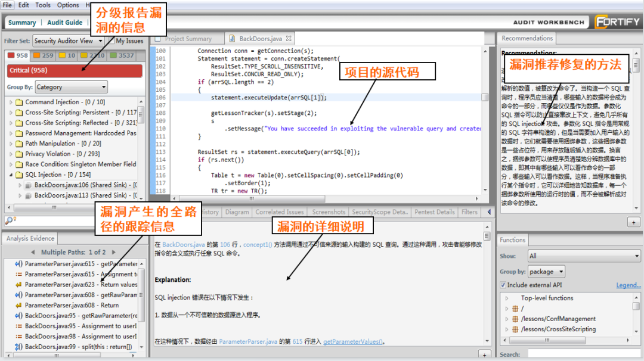This screenshot has height=361, width=644.
Task: Click the red Critical 958 severity folder icon
Action: [11, 56]
